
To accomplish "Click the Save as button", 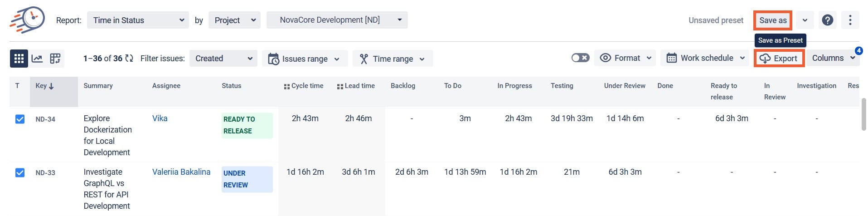I will click(x=773, y=20).
